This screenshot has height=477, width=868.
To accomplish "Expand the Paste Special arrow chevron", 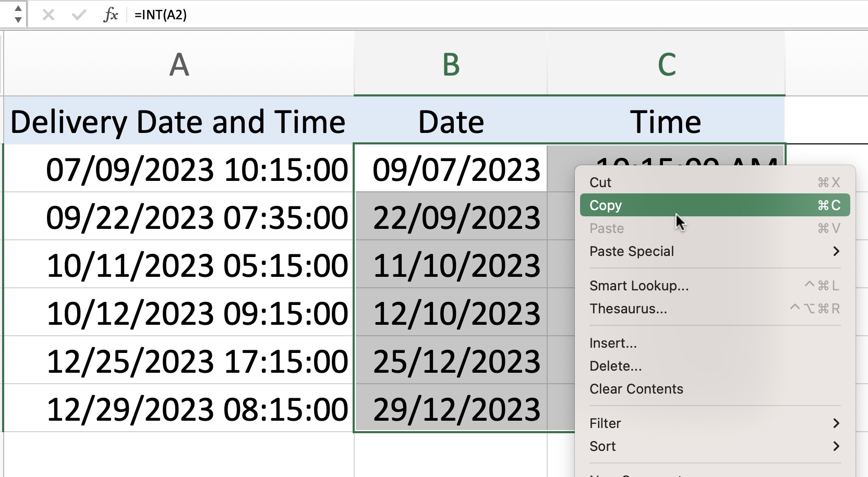I will [x=836, y=251].
